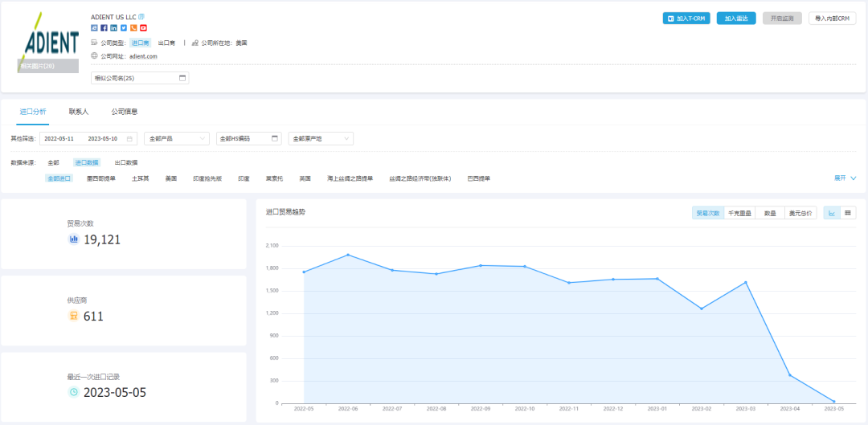This screenshot has width=868, height=425.
Task: Switch to table list view icon
Action: click(x=847, y=213)
